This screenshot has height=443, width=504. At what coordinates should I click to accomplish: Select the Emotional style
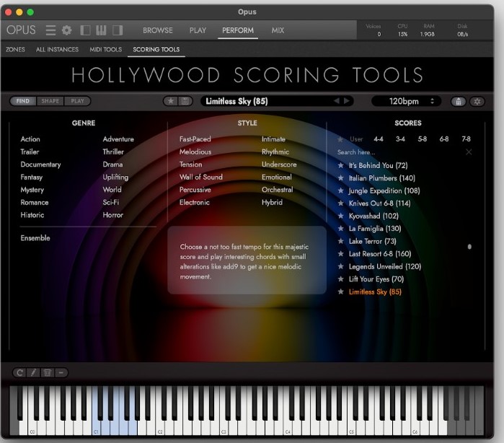pyautogui.click(x=276, y=177)
